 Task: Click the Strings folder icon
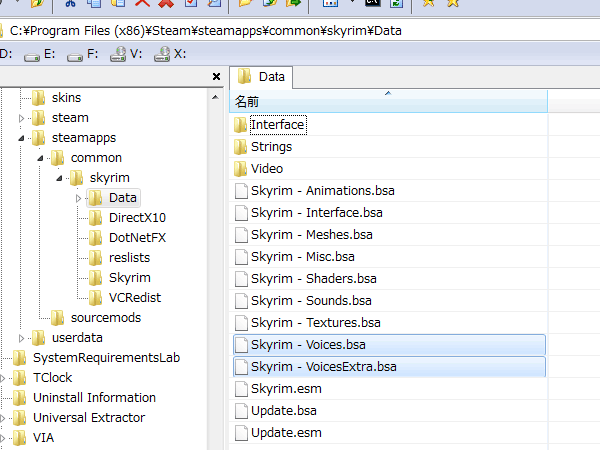tap(240, 147)
